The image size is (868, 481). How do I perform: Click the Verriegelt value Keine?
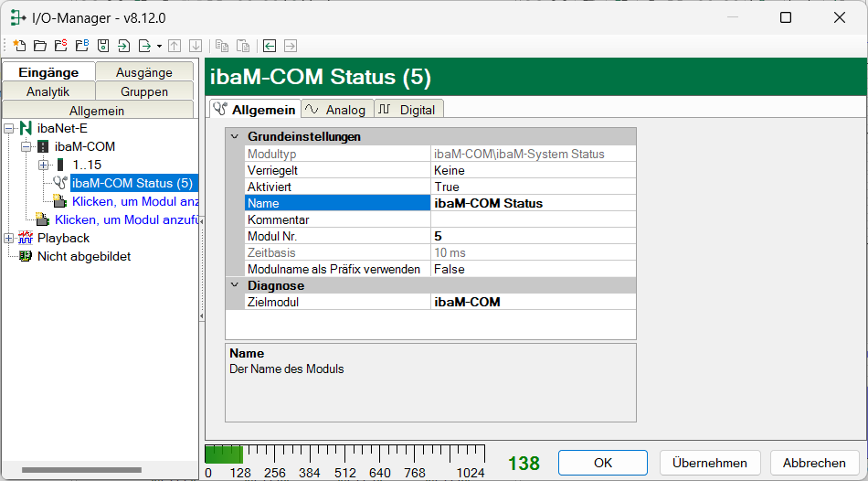click(x=533, y=170)
